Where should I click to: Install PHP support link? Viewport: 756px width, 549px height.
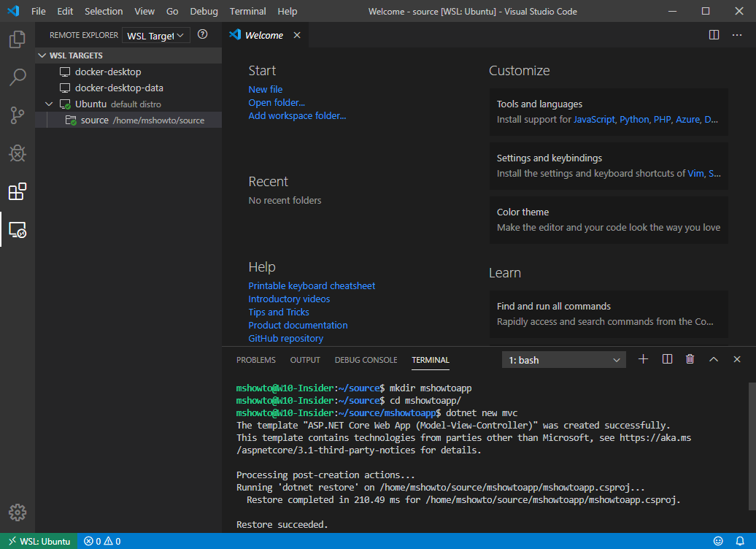coord(663,120)
